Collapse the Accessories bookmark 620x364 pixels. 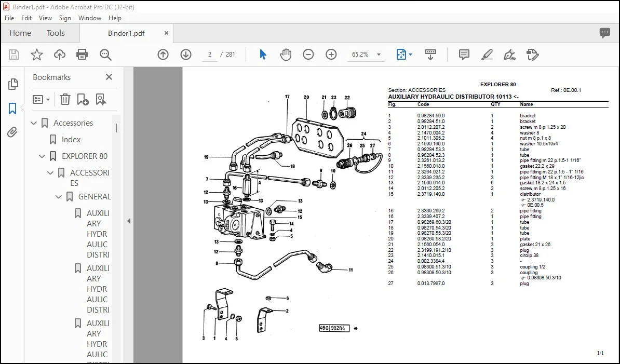tap(34, 123)
